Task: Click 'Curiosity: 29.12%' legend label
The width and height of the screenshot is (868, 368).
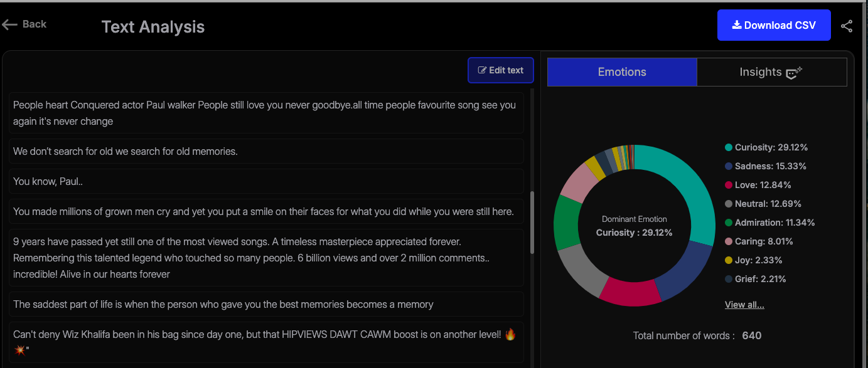Action: [771, 147]
